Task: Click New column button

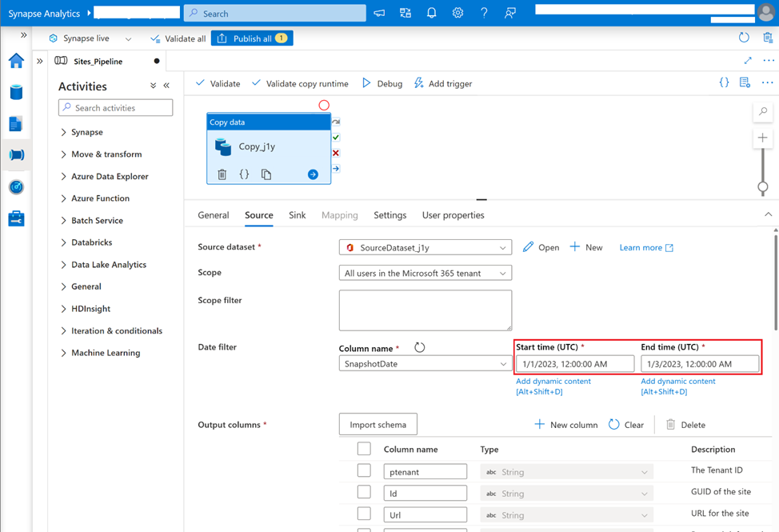Action: (566, 425)
